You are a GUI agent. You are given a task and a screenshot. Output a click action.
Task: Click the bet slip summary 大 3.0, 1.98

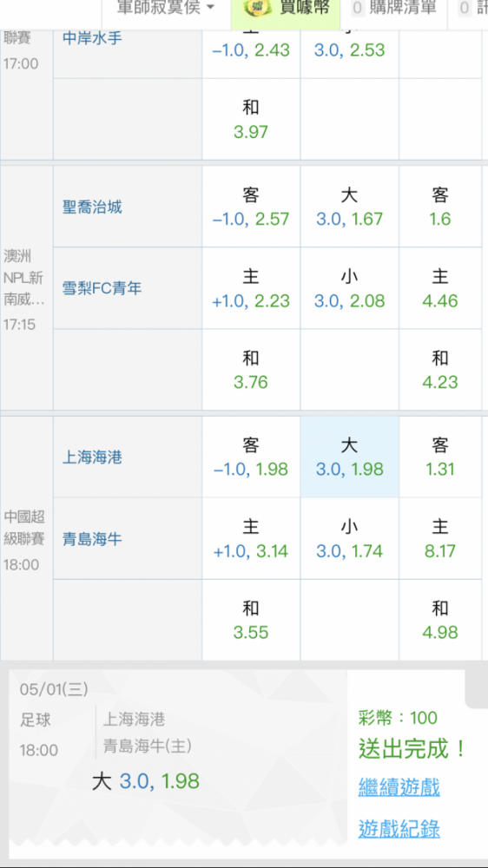146,781
